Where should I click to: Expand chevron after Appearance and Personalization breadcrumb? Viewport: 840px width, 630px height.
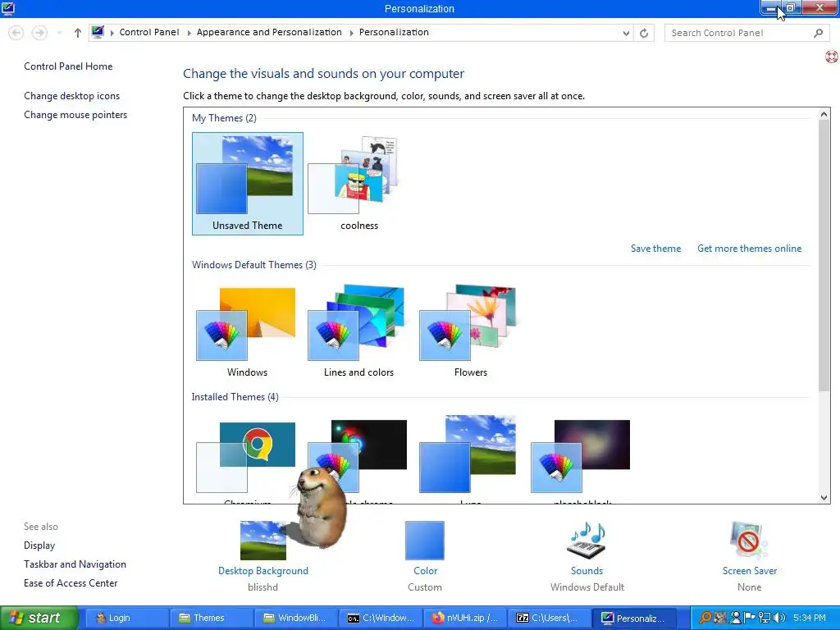[x=351, y=33]
